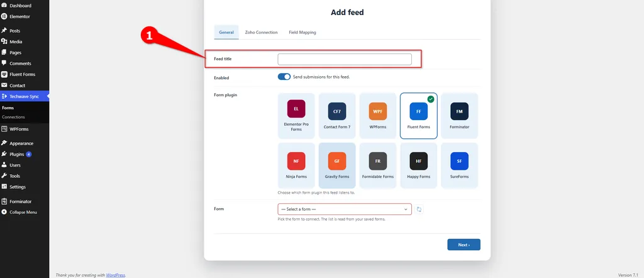Click the Add feed heading

(x=347, y=13)
